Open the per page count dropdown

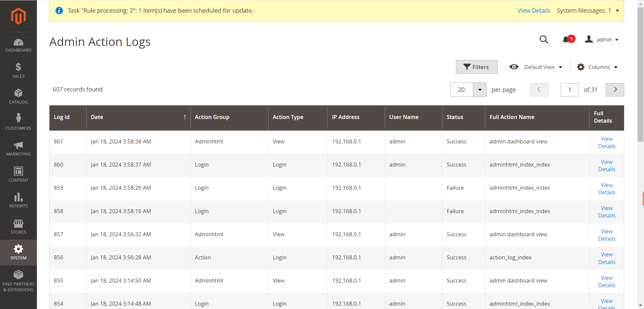pyautogui.click(x=480, y=89)
